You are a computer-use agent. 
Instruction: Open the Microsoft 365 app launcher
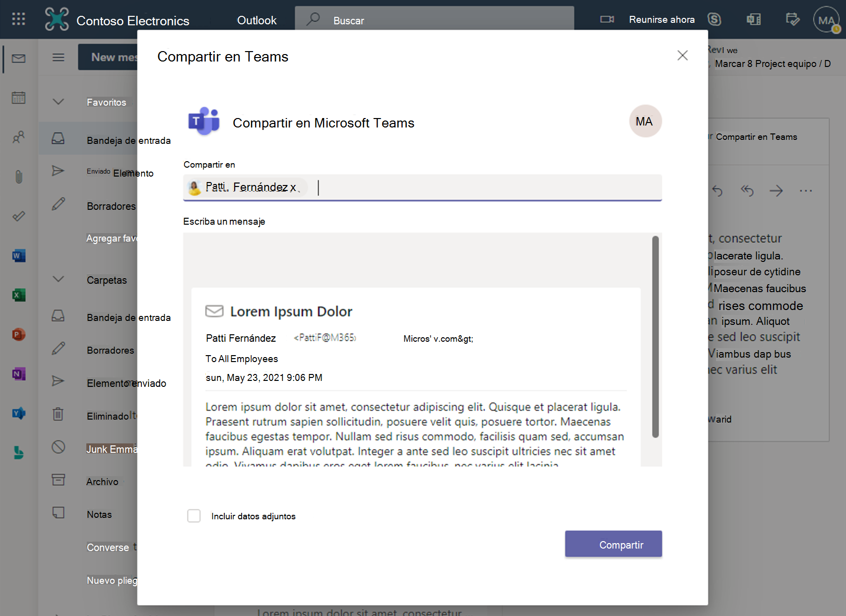18,19
